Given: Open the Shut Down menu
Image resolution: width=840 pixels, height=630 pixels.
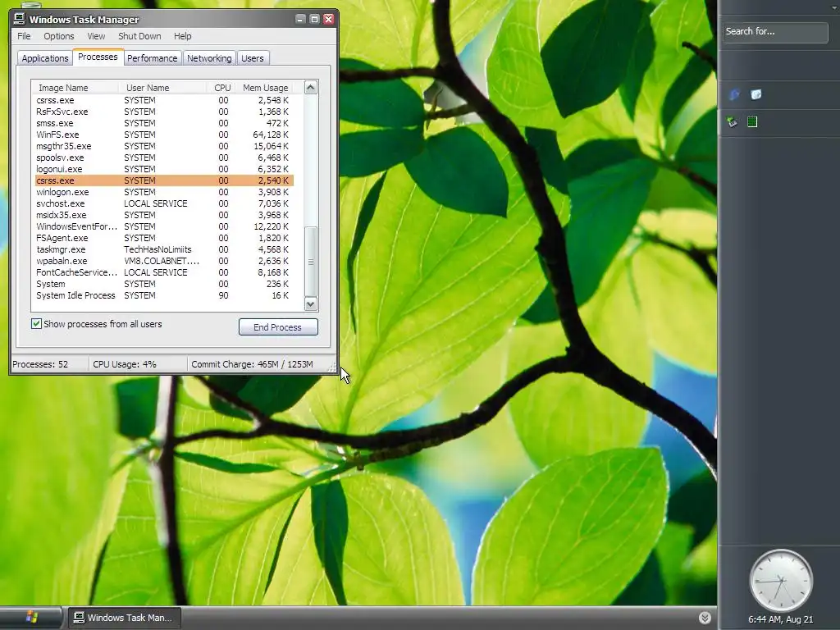Looking at the screenshot, I should (139, 36).
